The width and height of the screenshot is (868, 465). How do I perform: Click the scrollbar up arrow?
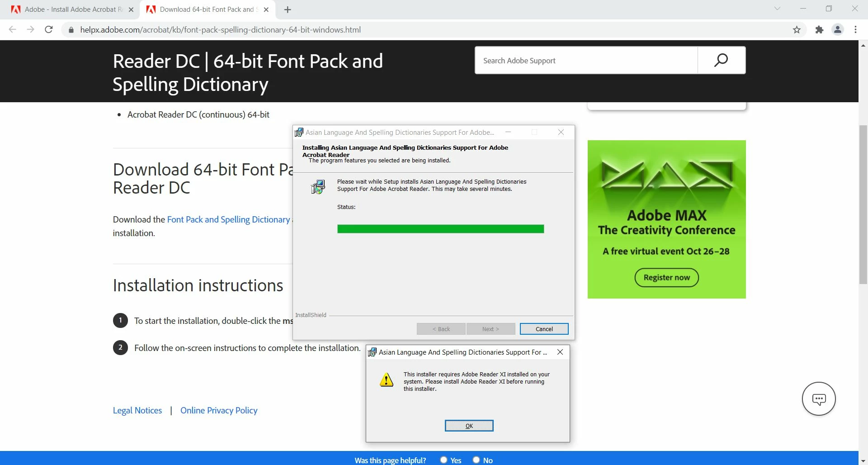[863, 45]
